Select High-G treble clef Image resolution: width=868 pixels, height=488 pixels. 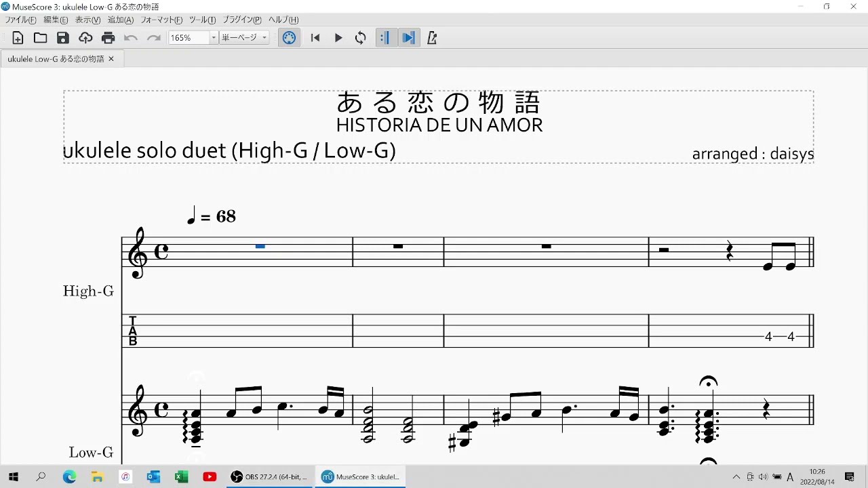[x=138, y=253]
